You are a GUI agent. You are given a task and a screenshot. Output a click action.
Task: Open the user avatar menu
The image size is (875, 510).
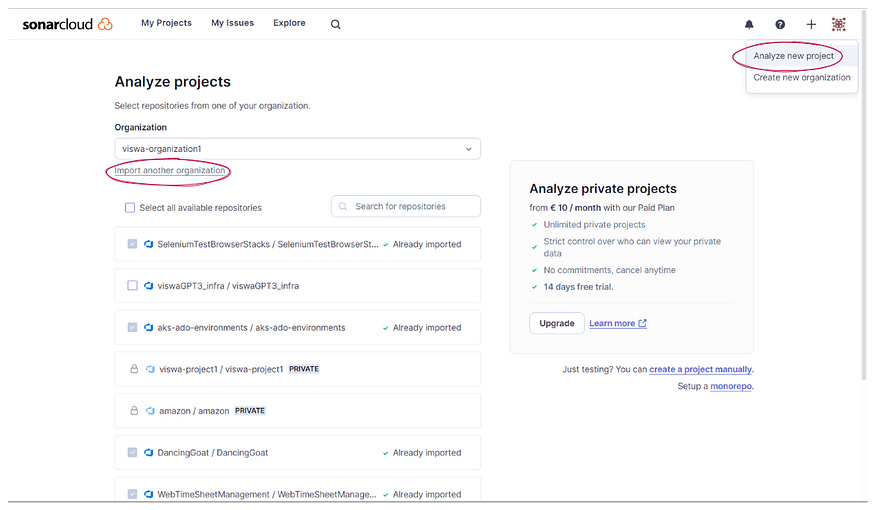pyautogui.click(x=838, y=24)
